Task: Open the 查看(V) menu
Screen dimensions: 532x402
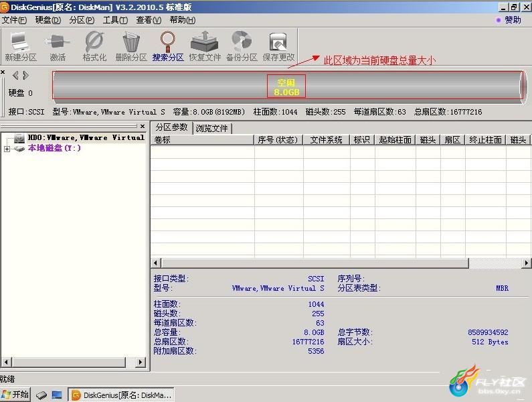Action: tap(149, 20)
